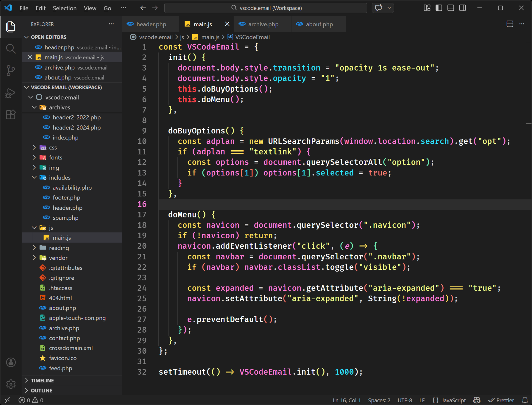The width and height of the screenshot is (532, 405).
Task: Open the Source Control view
Action: tap(11, 71)
